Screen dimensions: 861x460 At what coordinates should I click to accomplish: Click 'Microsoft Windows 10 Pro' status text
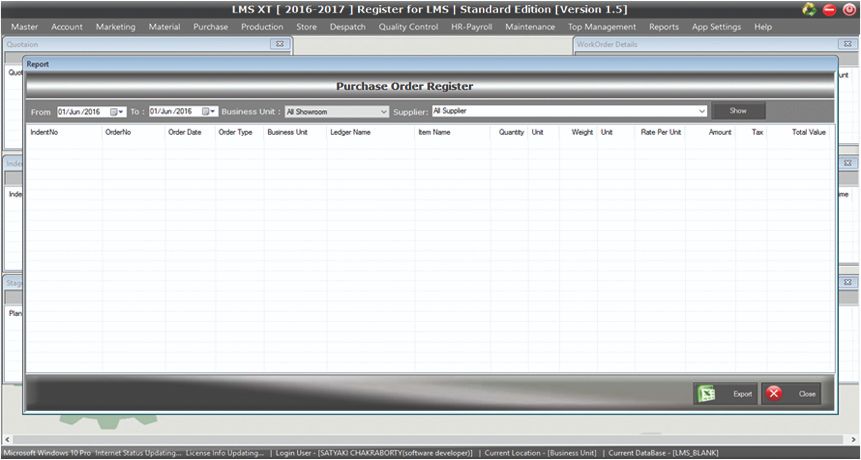click(x=47, y=453)
